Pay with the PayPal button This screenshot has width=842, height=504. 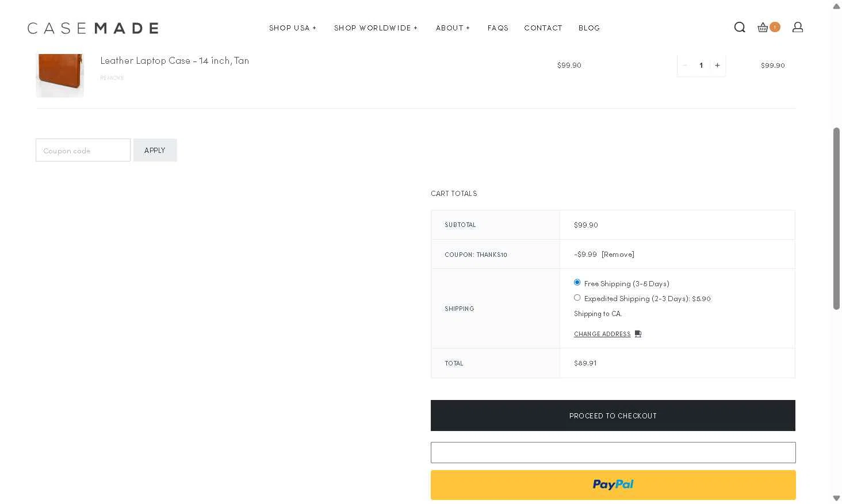pos(613,484)
